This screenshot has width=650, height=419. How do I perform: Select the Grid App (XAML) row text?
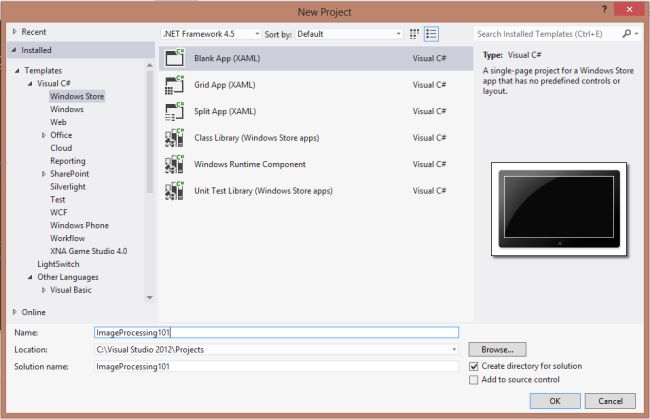pyautogui.click(x=225, y=85)
